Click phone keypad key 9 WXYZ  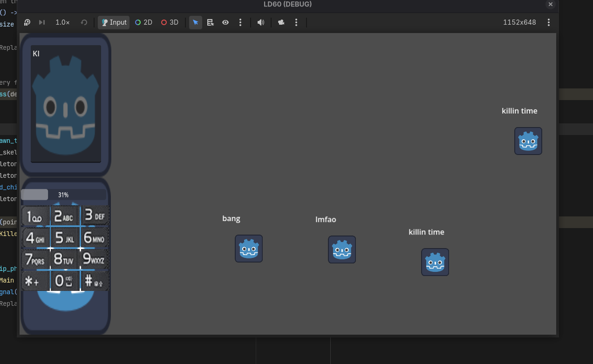[95, 259]
